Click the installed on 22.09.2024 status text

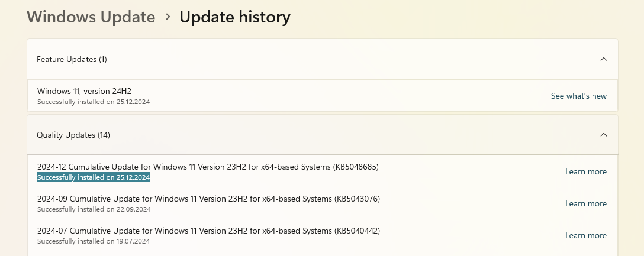pyautogui.click(x=94, y=209)
